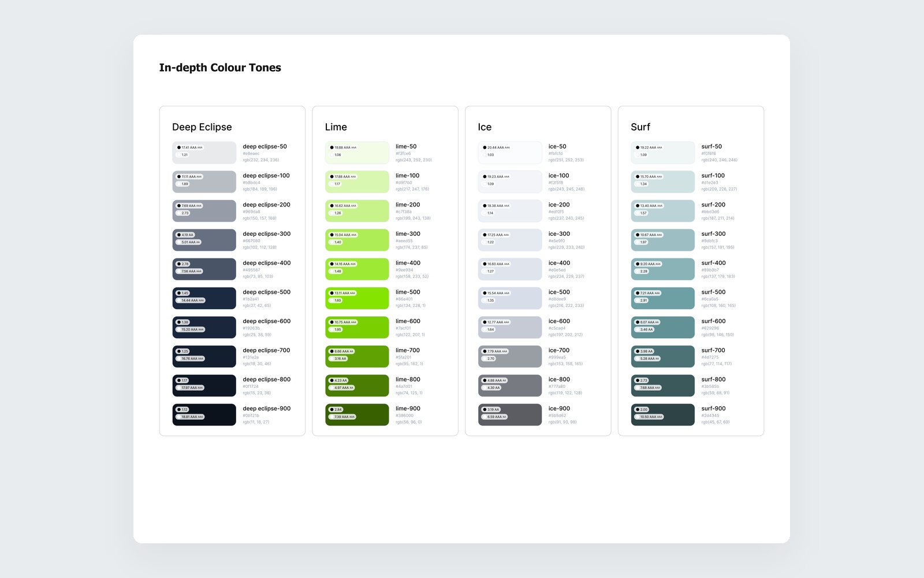This screenshot has height=578, width=924.
Task: Click the 'Surf' palette title
Action: pos(640,127)
